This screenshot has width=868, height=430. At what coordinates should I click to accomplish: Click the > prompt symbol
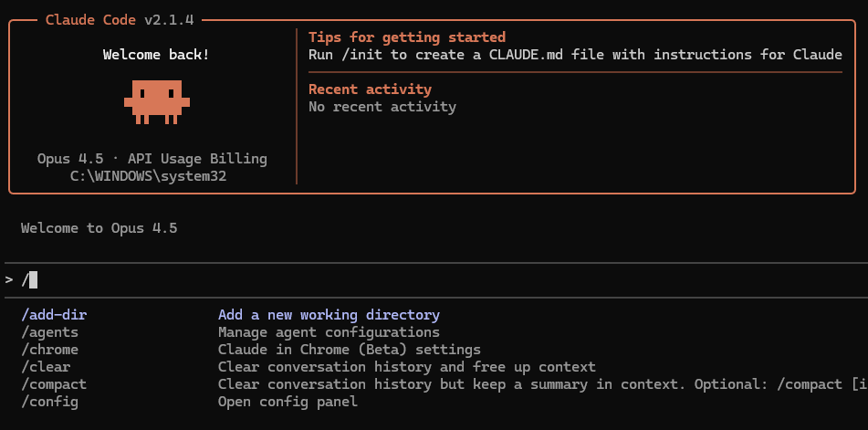pyautogui.click(x=9, y=280)
